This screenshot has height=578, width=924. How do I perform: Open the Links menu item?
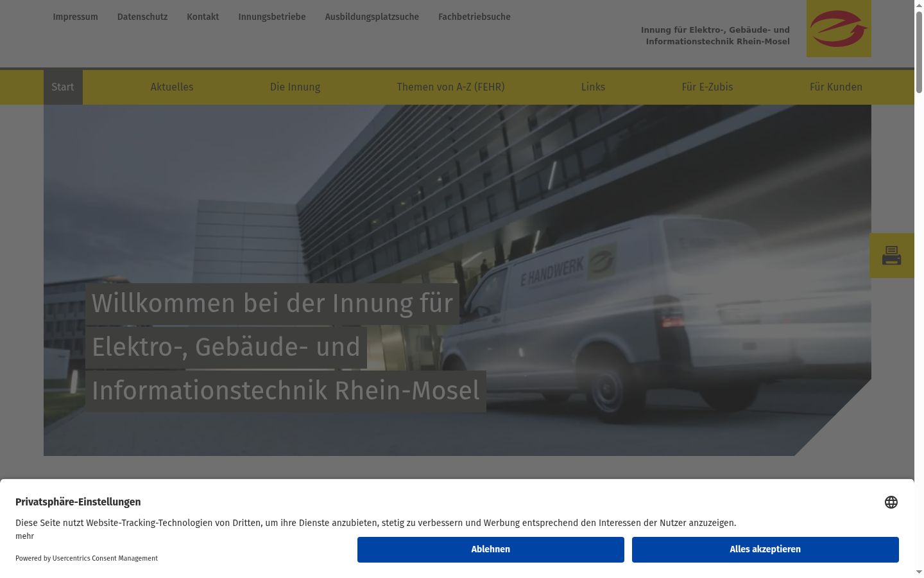(593, 87)
